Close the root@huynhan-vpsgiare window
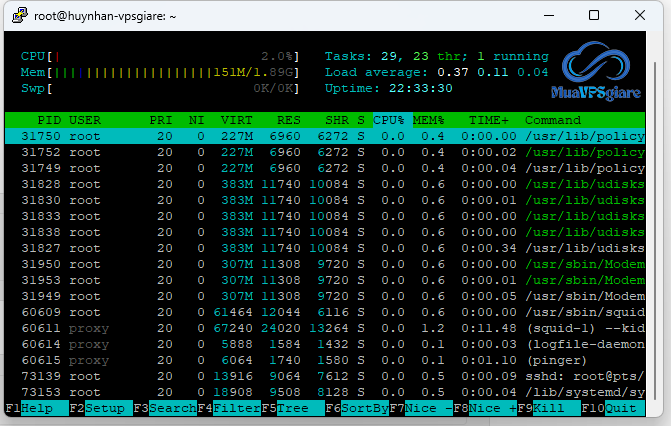Screen dimensions: 671x426 pos(640,16)
